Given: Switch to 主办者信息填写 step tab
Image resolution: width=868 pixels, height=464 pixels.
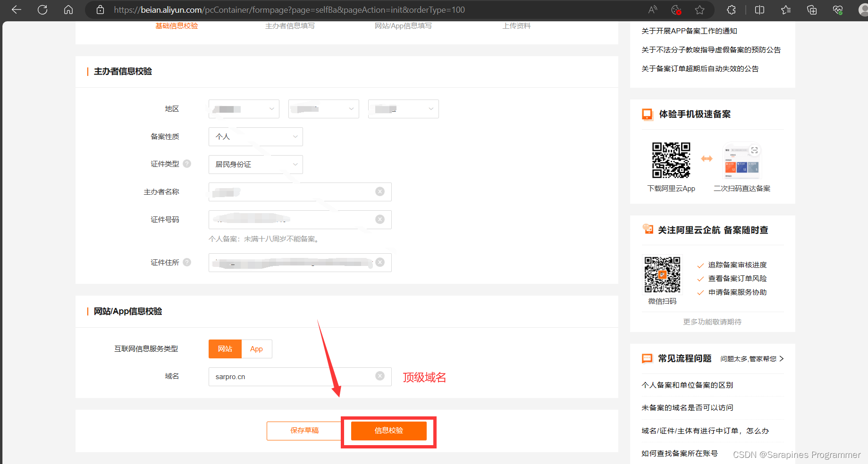Looking at the screenshot, I should [x=290, y=26].
